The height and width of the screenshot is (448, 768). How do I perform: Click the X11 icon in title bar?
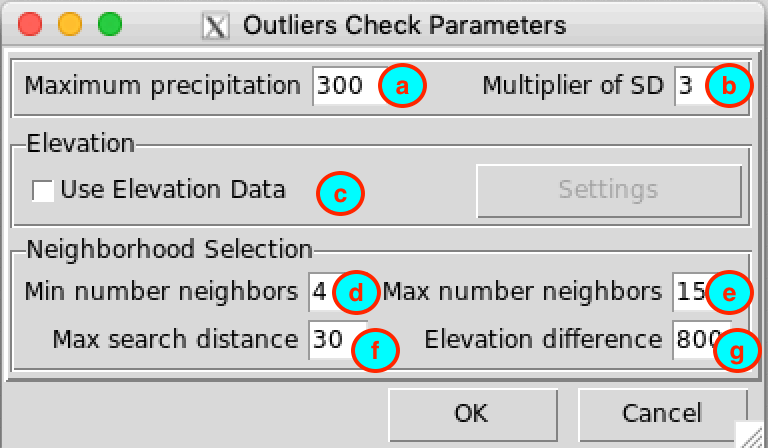coord(216,26)
